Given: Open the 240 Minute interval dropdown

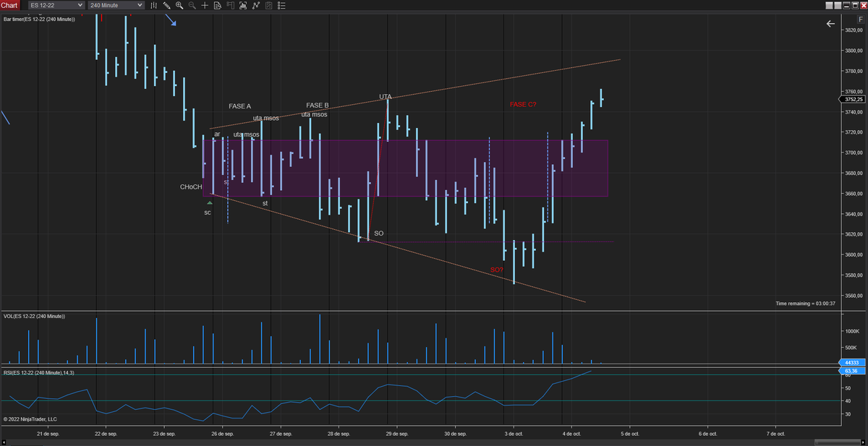Looking at the screenshot, I should (x=116, y=5).
